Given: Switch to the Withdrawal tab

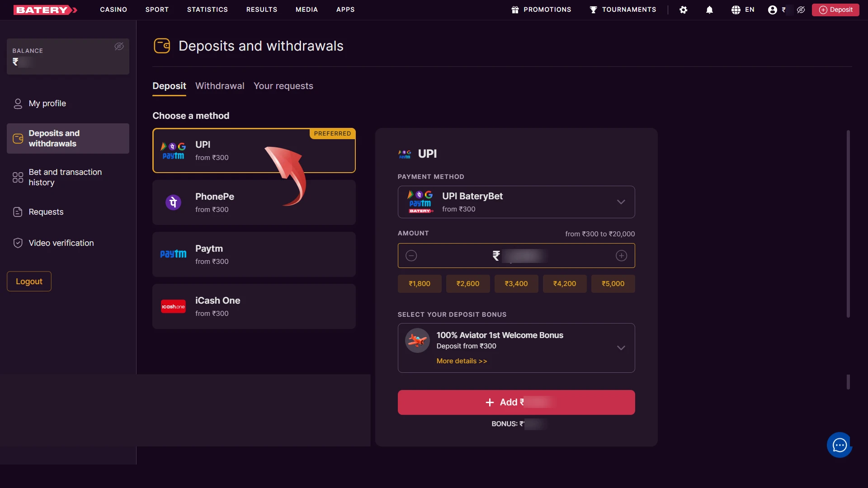Looking at the screenshot, I should 220,86.
